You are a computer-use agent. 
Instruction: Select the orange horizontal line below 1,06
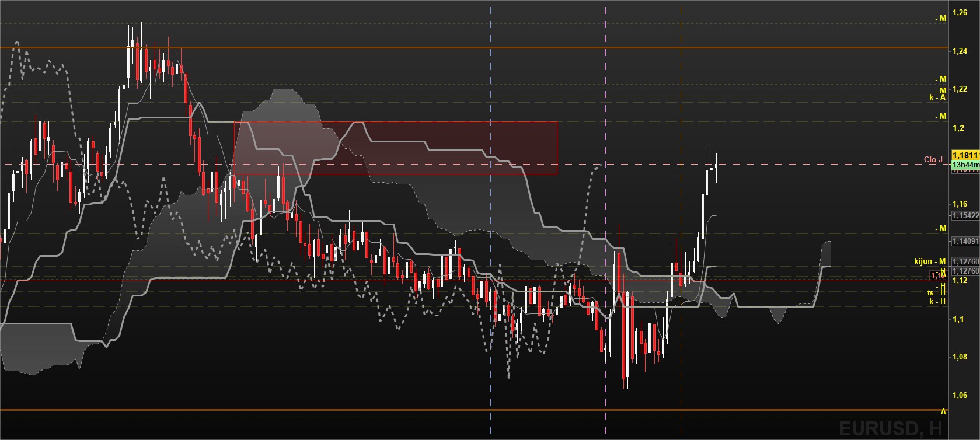[473, 410]
